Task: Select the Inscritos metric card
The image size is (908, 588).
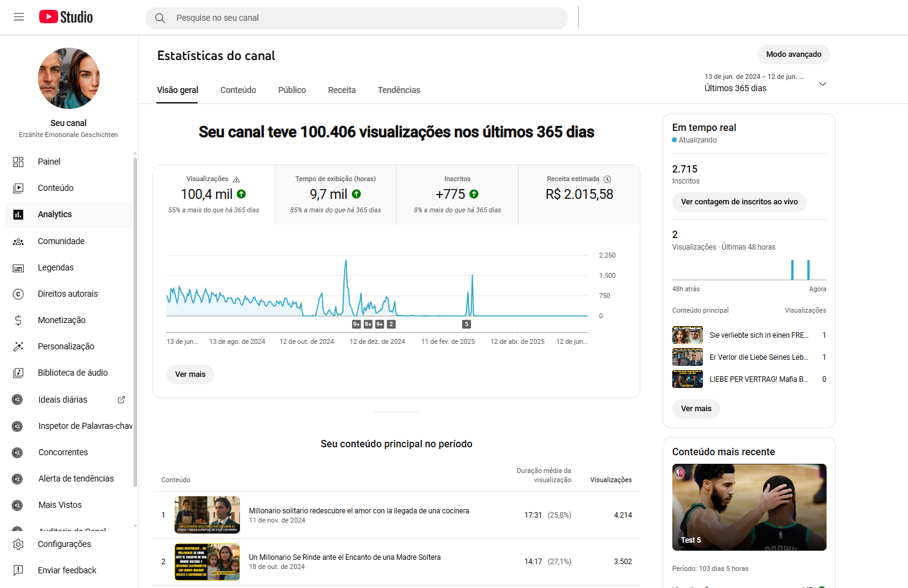Action: click(457, 195)
